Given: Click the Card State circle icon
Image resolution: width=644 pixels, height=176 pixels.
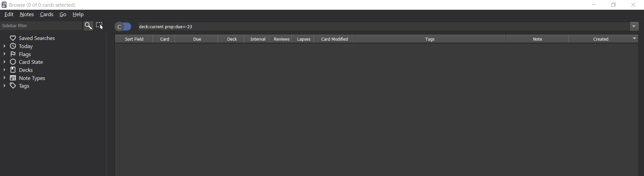Looking at the screenshot, I should pos(13,62).
